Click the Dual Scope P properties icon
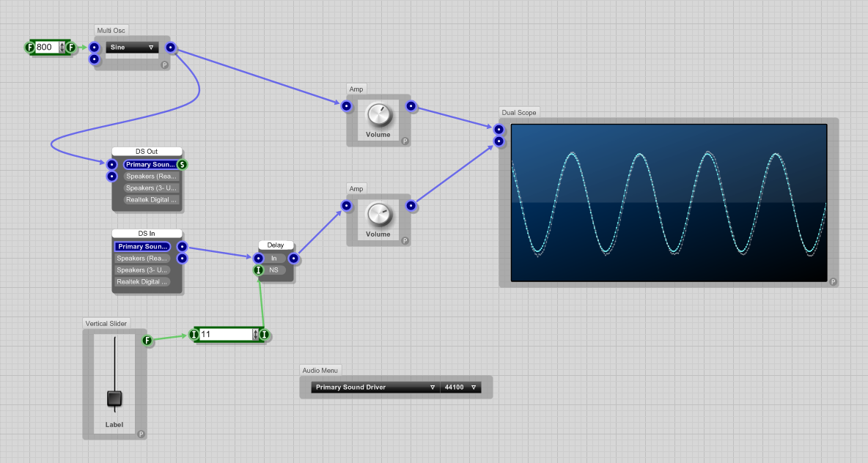The image size is (868, 463). coord(833,281)
